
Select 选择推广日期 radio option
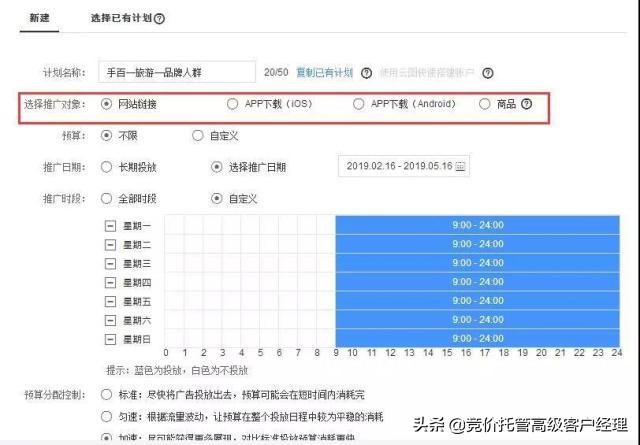tap(217, 167)
